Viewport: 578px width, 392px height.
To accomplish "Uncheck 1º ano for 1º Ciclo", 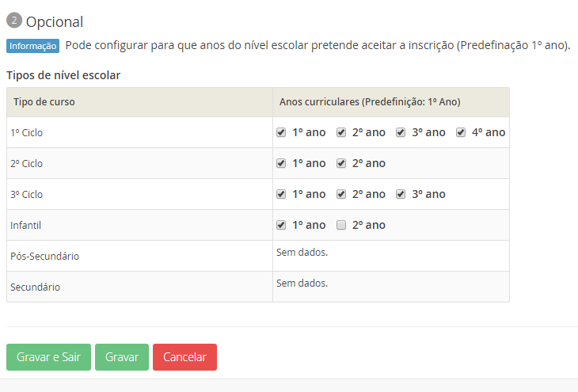I will point(281,132).
